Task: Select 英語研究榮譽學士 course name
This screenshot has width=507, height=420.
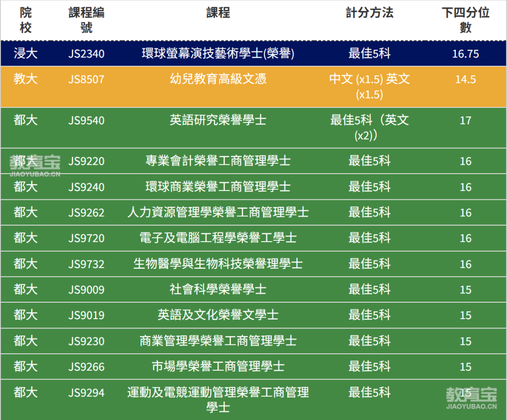Action: tap(218, 120)
